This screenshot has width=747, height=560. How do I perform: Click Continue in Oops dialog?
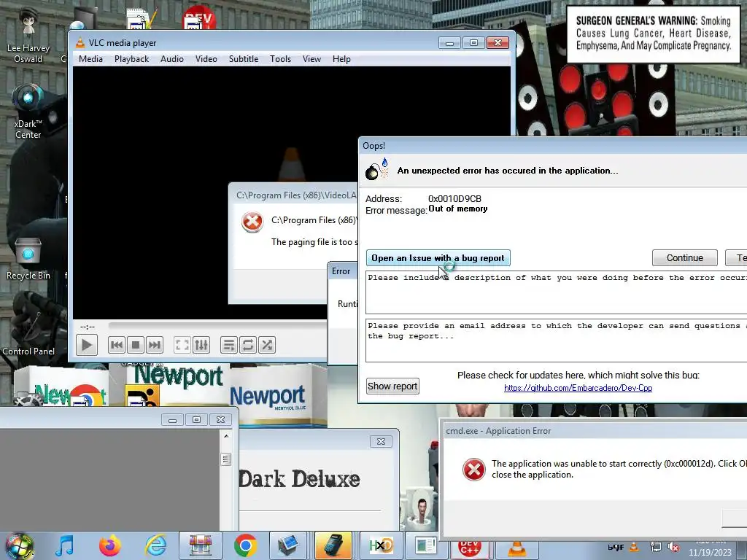[684, 257]
